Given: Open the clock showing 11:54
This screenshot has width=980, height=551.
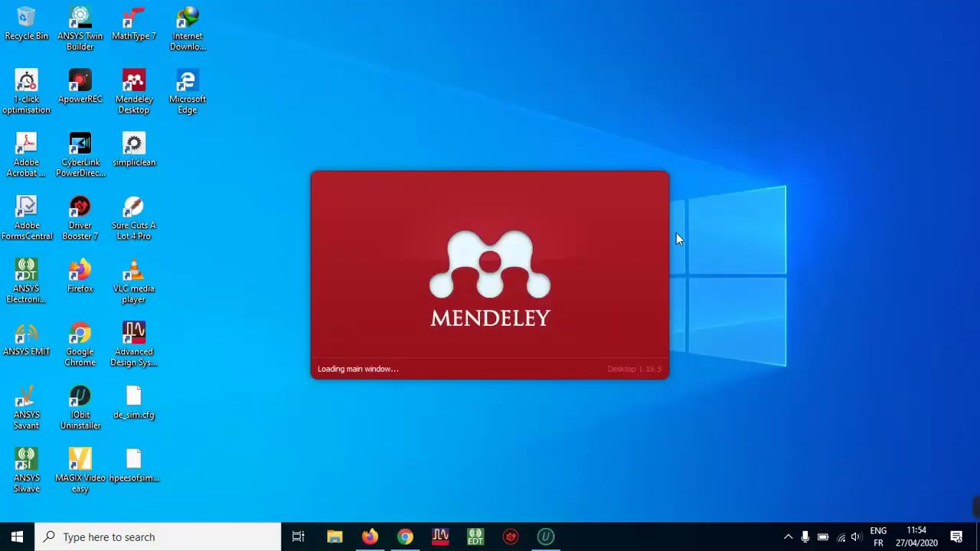Looking at the screenshot, I should click(x=916, y=536).
